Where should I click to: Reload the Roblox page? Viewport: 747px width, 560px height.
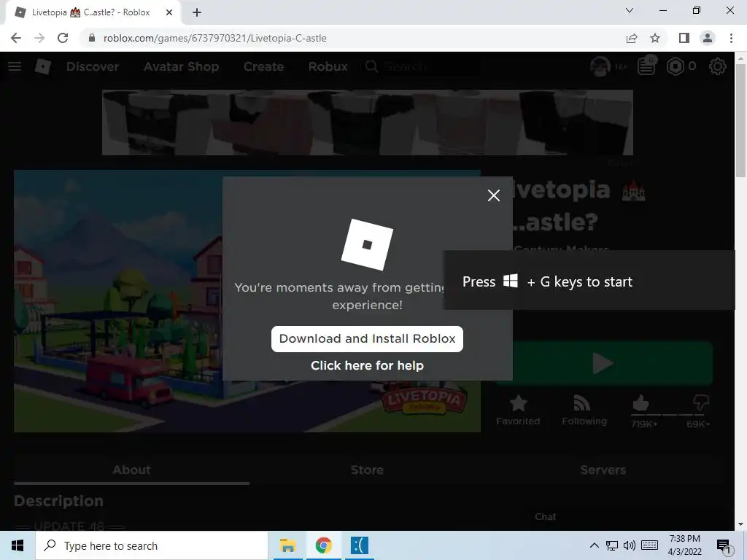tap(63, 38)
